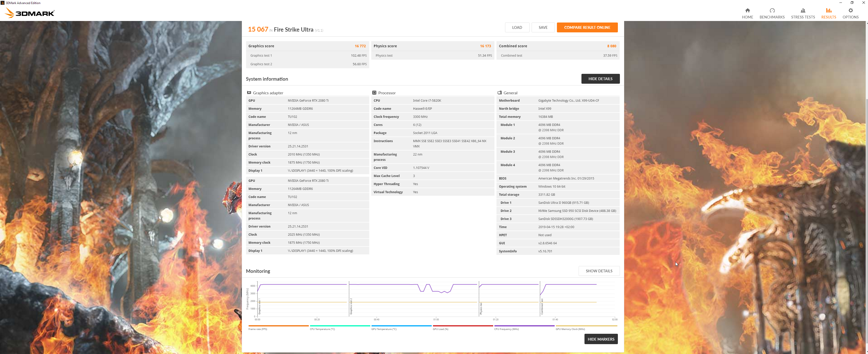Toggle the Frame rate (FPS) graph legend

coord(278,326)
